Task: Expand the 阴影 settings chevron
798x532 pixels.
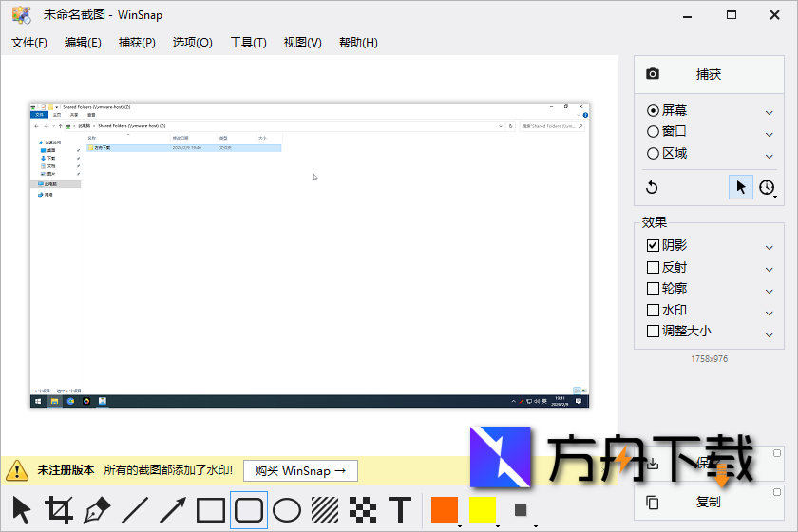Action: point(769,248)
